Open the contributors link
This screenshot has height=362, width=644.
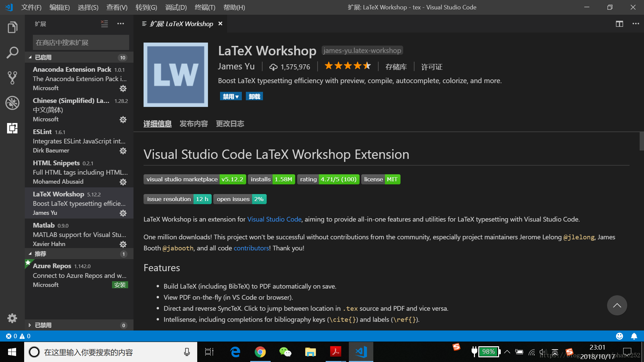[x=251, y=248]
